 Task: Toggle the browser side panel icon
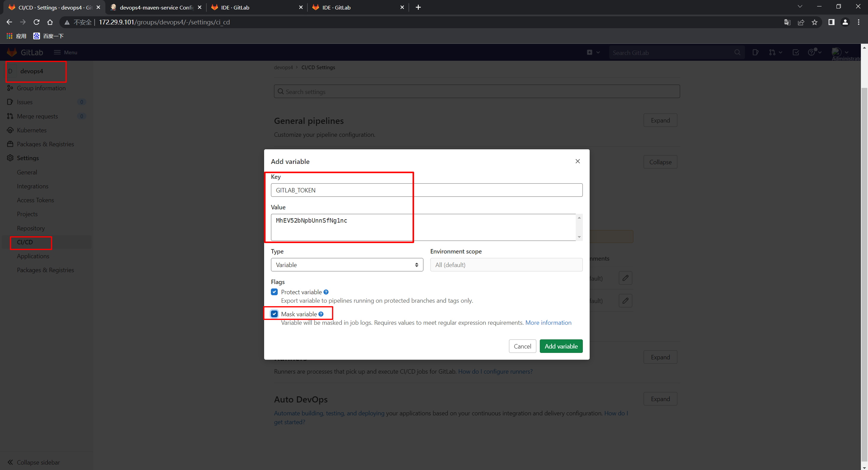[x=831, y=22]
